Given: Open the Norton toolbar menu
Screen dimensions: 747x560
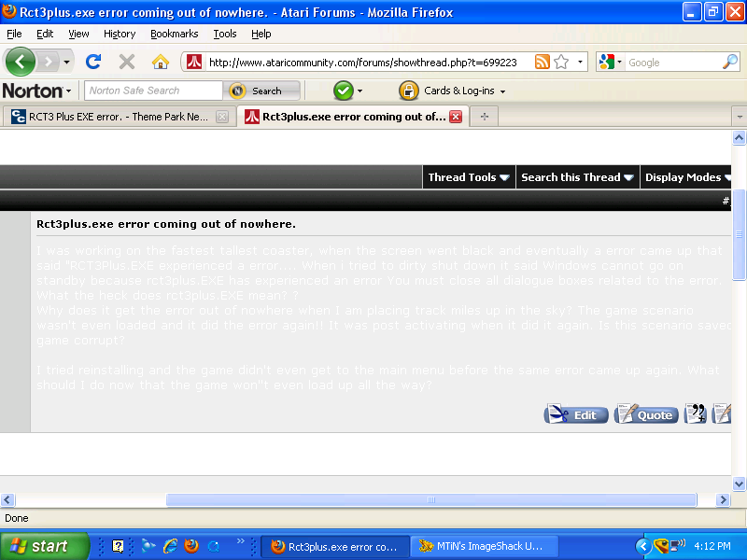Looking at the screenshot, I should pos(36,91).
